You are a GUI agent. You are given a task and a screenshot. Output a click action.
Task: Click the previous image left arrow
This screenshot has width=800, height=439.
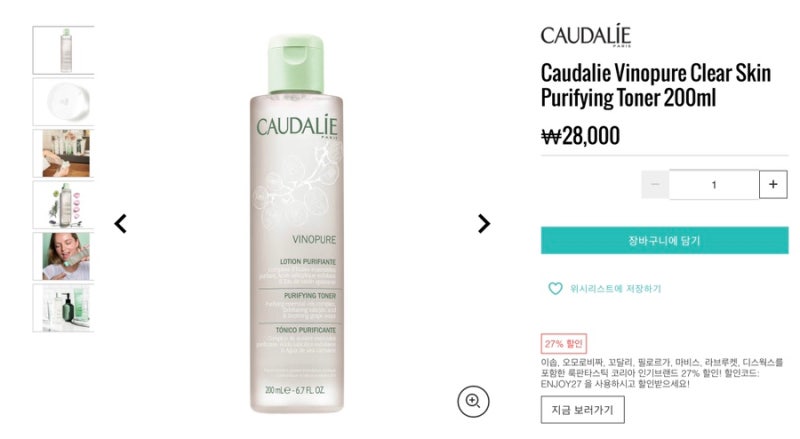(120, 224)
